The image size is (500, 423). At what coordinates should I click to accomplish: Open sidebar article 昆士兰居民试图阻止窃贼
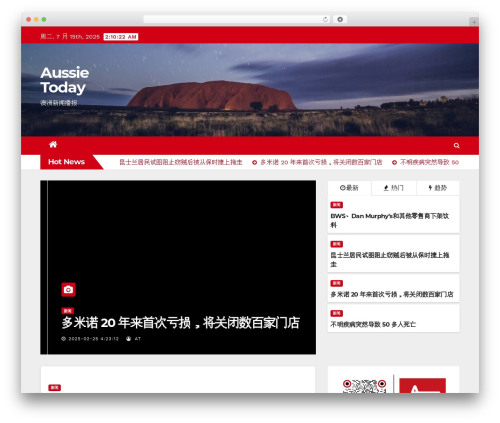(x=390, y=259)
